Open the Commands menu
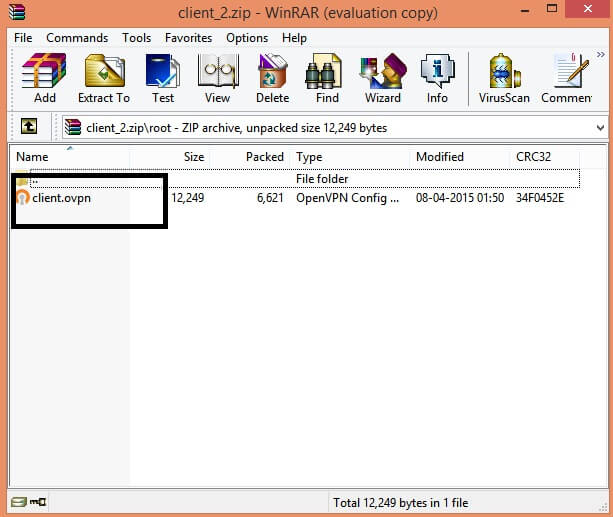The image size is (613, 517). coord(77,38)
